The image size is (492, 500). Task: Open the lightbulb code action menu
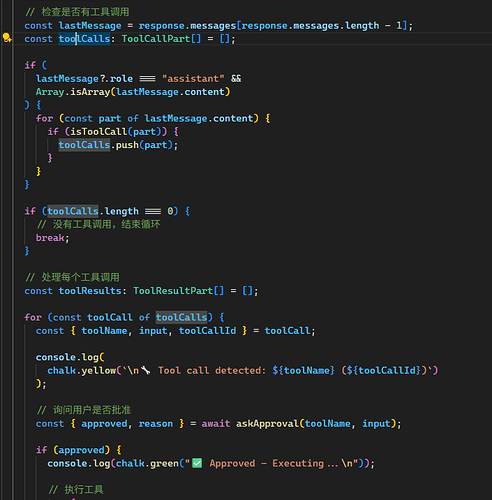coord(7,38)
